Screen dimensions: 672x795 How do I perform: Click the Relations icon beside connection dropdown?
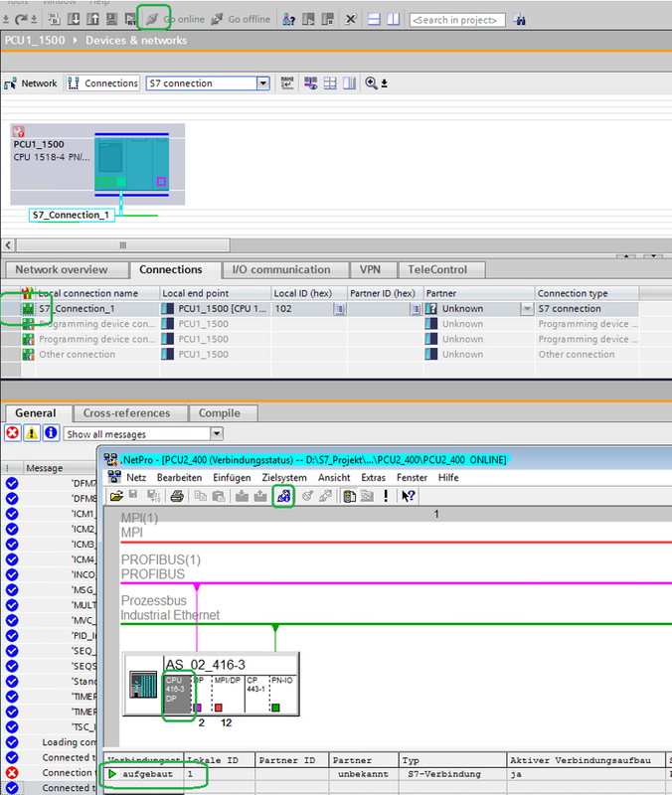[287, 83]
